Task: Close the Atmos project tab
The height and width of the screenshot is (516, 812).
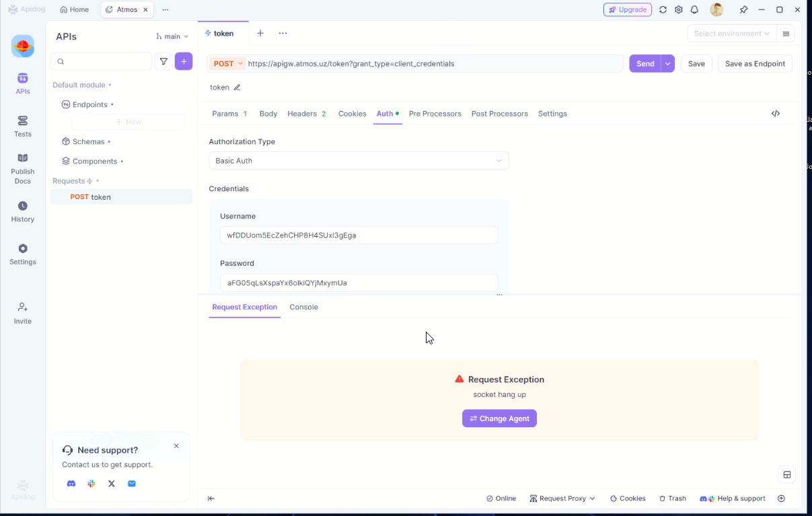Action: [x=145, y=9]
